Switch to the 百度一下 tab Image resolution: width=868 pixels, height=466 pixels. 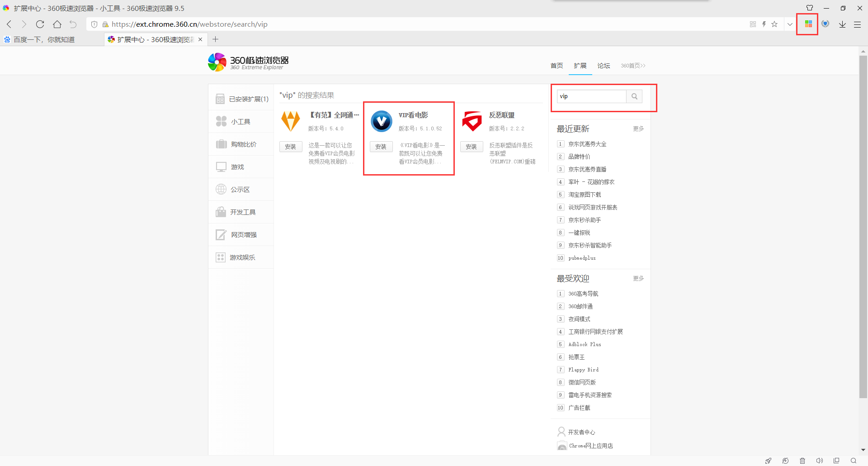[x=44, y=40]
